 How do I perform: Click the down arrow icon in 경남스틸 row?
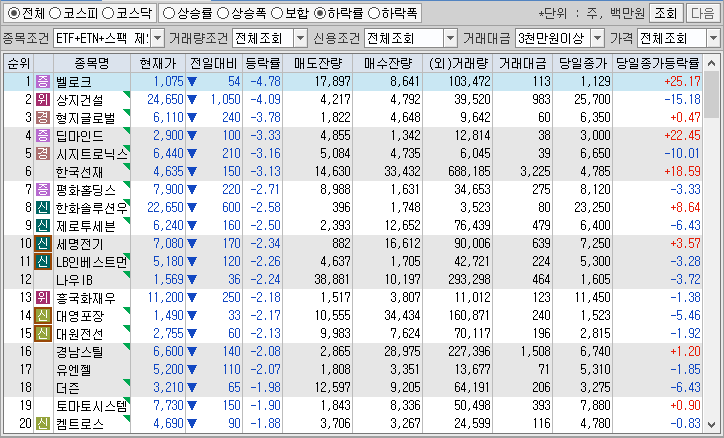click(192, 352)
